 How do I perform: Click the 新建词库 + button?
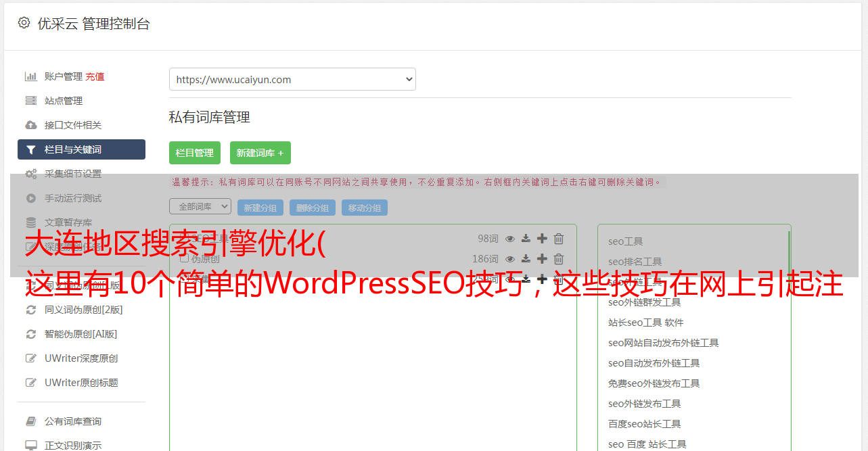click(260, 153)
